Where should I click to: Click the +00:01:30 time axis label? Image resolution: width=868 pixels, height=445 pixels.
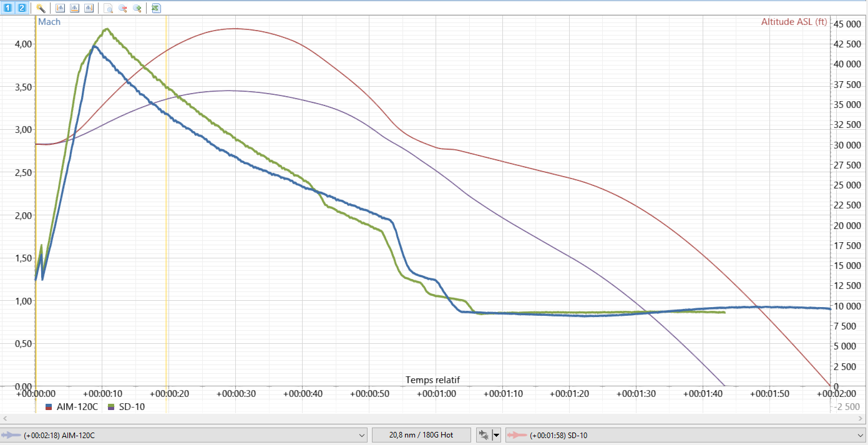636,394
